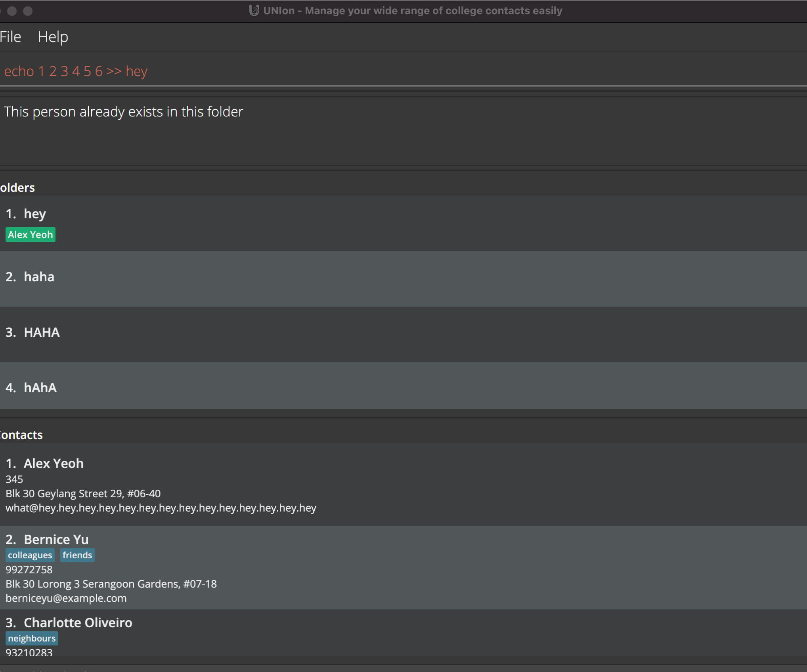Viewport: 807px width, 672px height.
Task: Open the Help menu
Action: [x=53, y=37]
